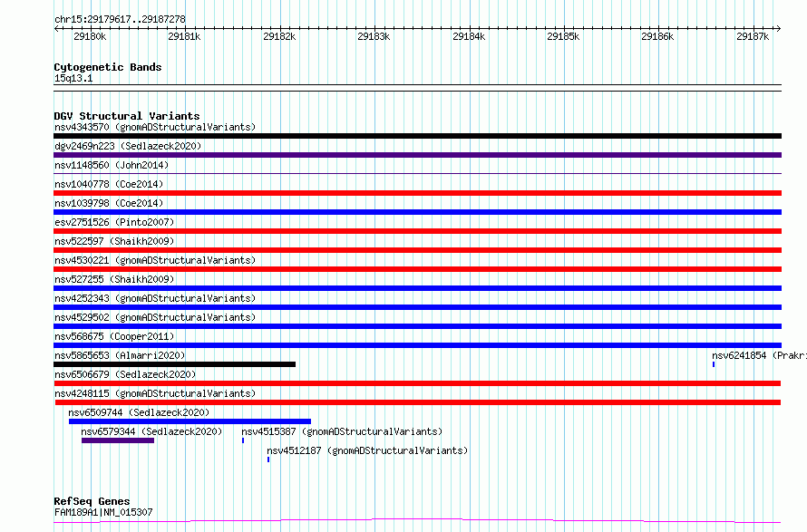Select the 15q13.1 band label
Viewport: 807px width, 532px height.
click(73, 78)
